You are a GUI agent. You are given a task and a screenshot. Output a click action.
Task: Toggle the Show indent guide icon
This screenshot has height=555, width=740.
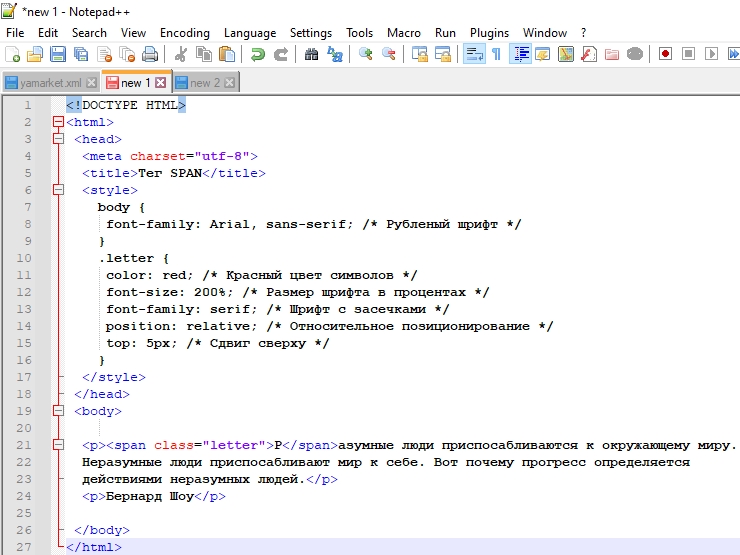click(521, 55)
